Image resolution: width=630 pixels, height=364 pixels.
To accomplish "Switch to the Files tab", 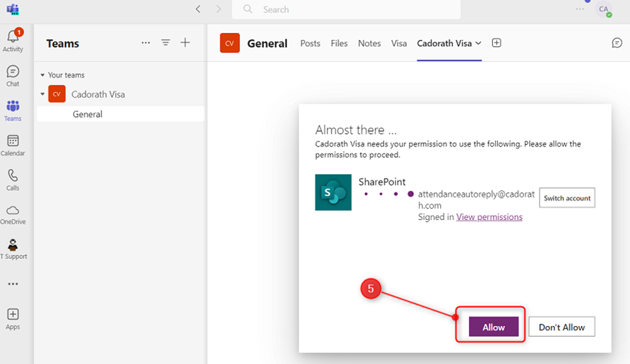I will point(339,43).
